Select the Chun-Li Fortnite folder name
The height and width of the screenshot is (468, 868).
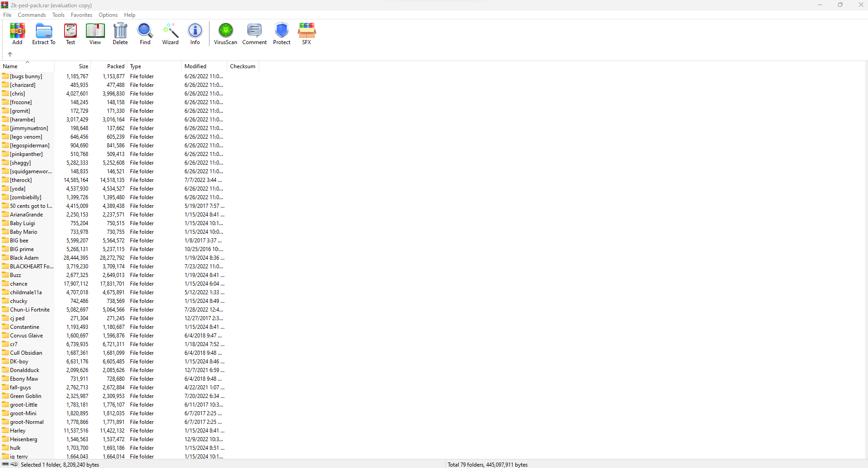pos(30,310)
